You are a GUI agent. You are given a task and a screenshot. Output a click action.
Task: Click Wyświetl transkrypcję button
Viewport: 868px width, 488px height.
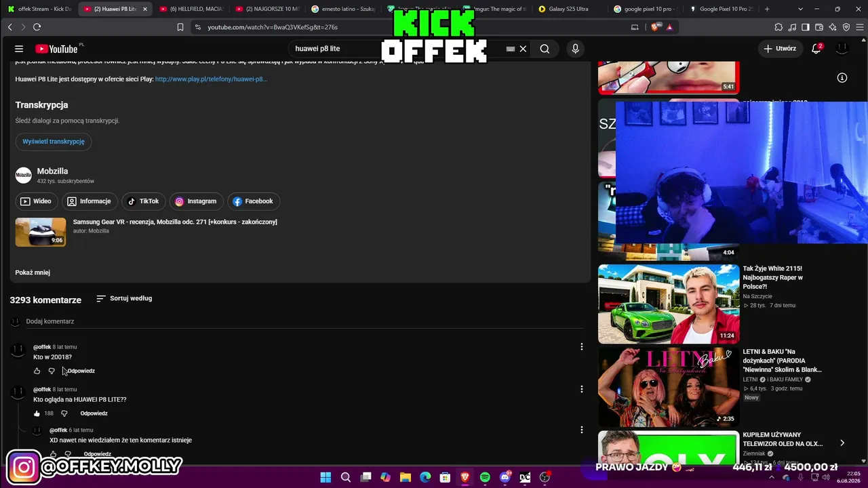[x=54, y=142]
